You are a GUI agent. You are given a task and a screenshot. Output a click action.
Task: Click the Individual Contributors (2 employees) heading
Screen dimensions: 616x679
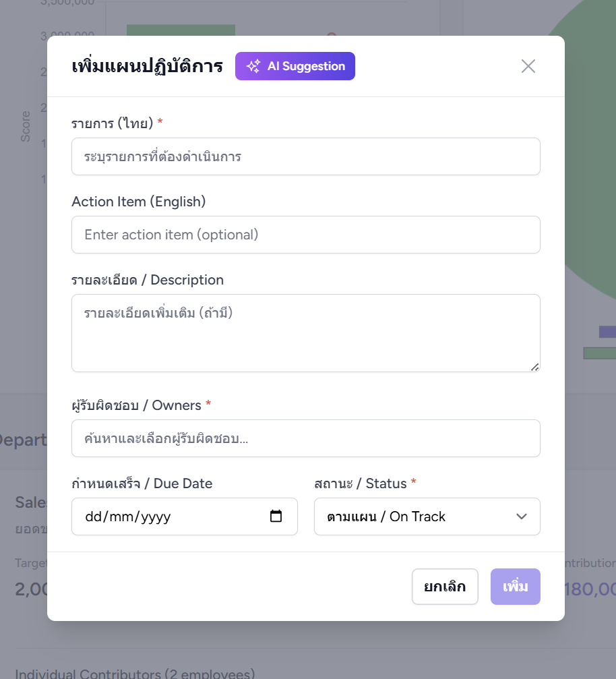pyautogui.click(x=135, y=674)
